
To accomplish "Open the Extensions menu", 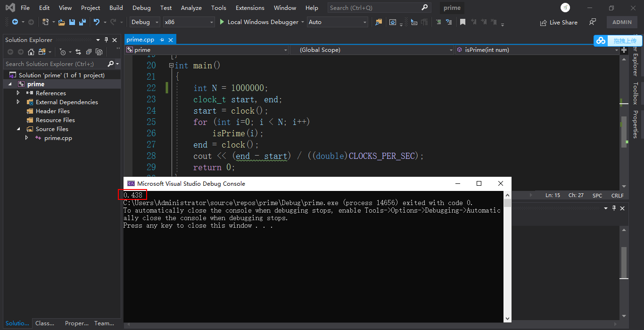I will pos(250,8).
